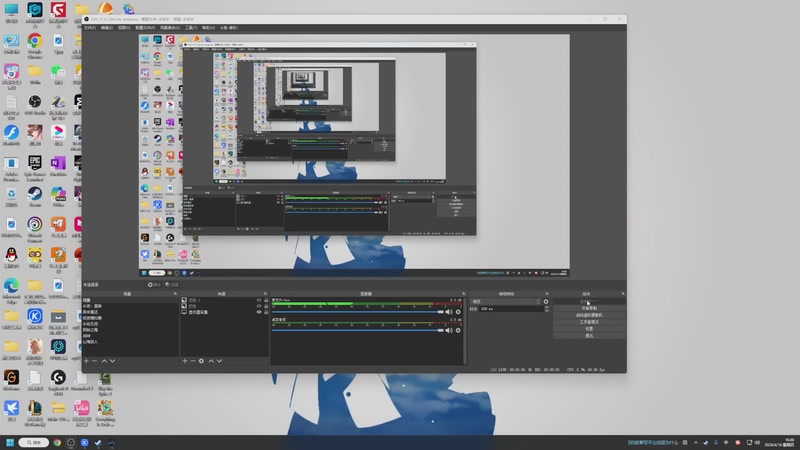
Task: Open transition properties gear next to dropdown
Action: tap(546, 302)
